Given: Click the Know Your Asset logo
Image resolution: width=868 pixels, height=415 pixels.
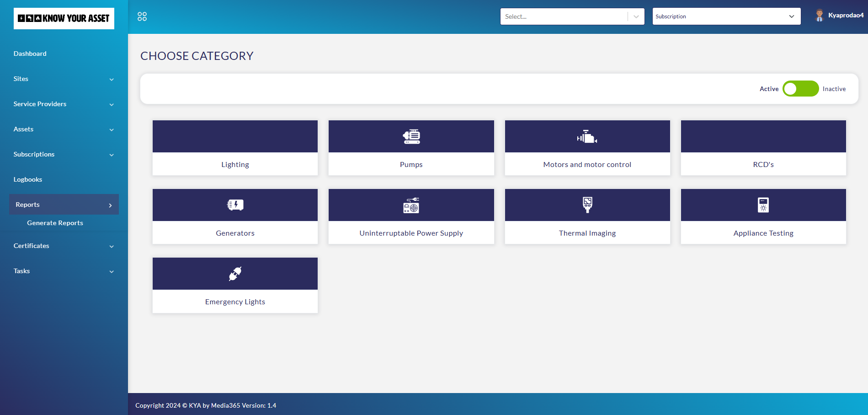Looking at the screenshot, I should 64,18.
